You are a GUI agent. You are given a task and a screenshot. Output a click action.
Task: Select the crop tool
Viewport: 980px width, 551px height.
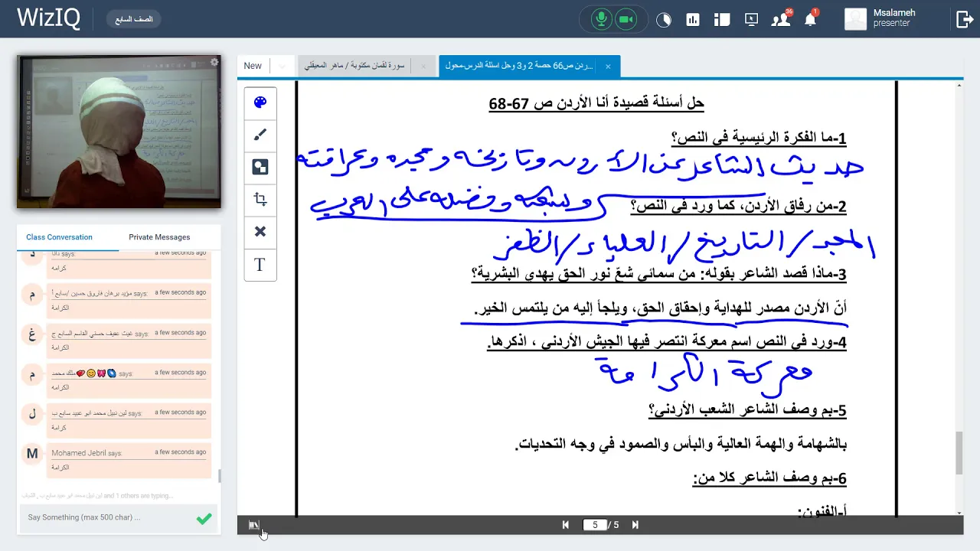point(260,199)
